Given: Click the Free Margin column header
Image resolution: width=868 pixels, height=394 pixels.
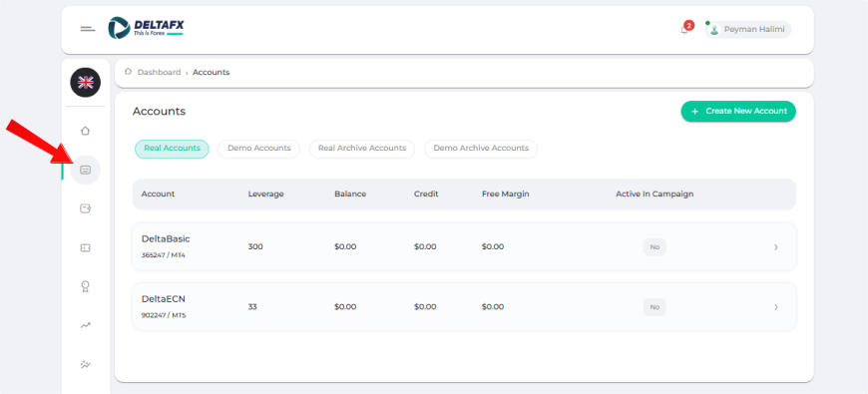Looking at the screenshot, I should 506,195.
